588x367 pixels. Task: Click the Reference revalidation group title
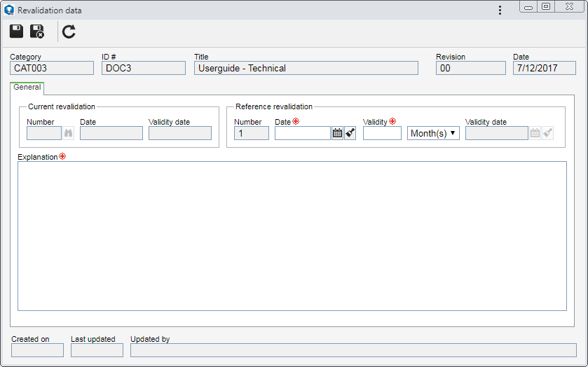tap(274, 106)
